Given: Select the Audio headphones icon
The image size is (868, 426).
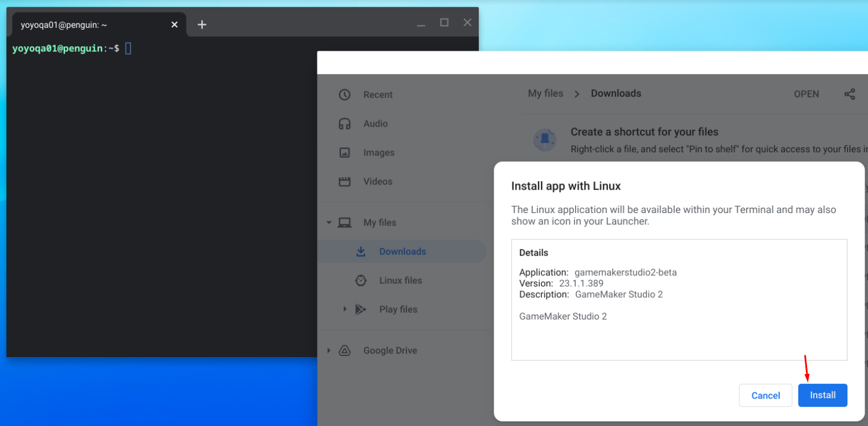Looking at the screenshot, I should [x=345, y=124].
